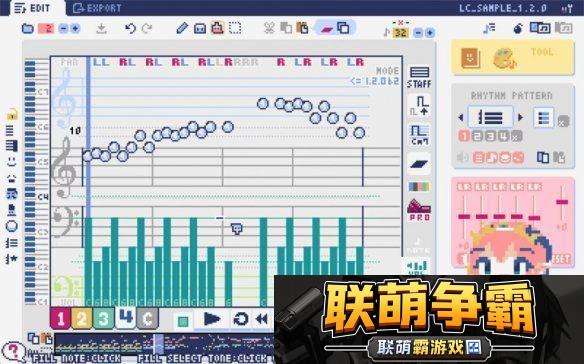Toggle the square wave up-arrow button
The height and width of the screenshot is (364, 584).
(419, 105)
